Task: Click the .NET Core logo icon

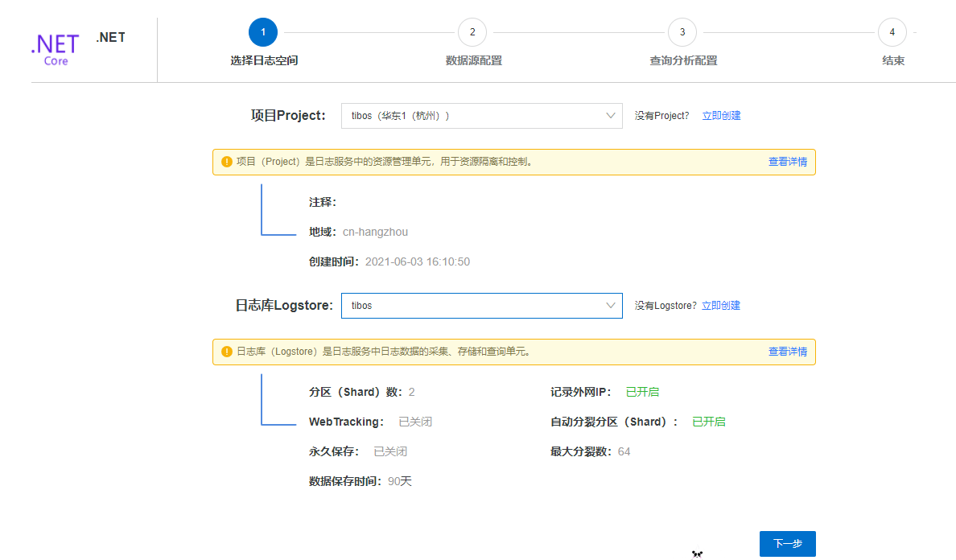Action: click(x=56, y=49)
